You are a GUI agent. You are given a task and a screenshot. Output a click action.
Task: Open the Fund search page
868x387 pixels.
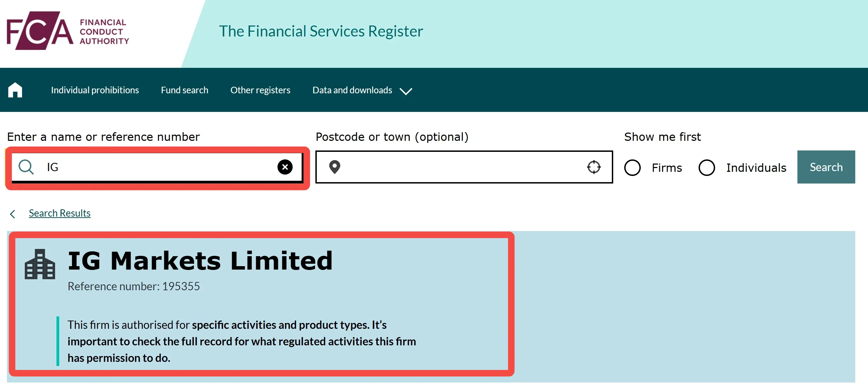[x=185, y=90]
